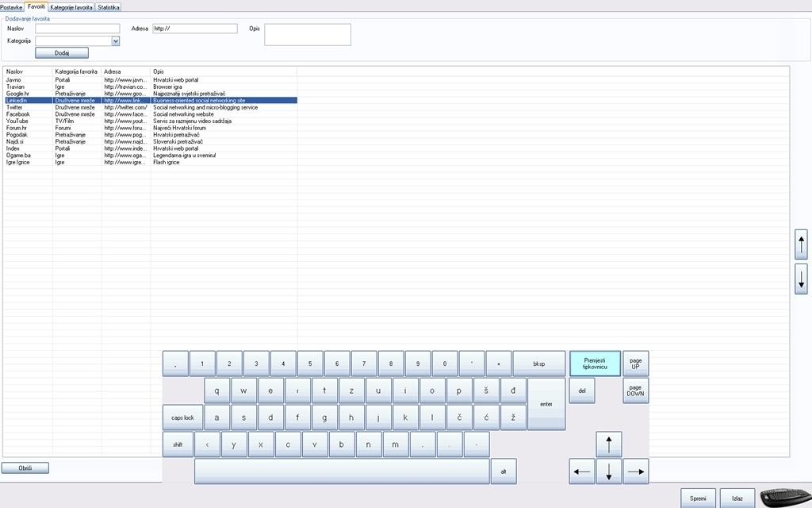Toggle the alt key on virtual keyboard
The width and height of the screenshot is (812, 508).
point(503,471)
